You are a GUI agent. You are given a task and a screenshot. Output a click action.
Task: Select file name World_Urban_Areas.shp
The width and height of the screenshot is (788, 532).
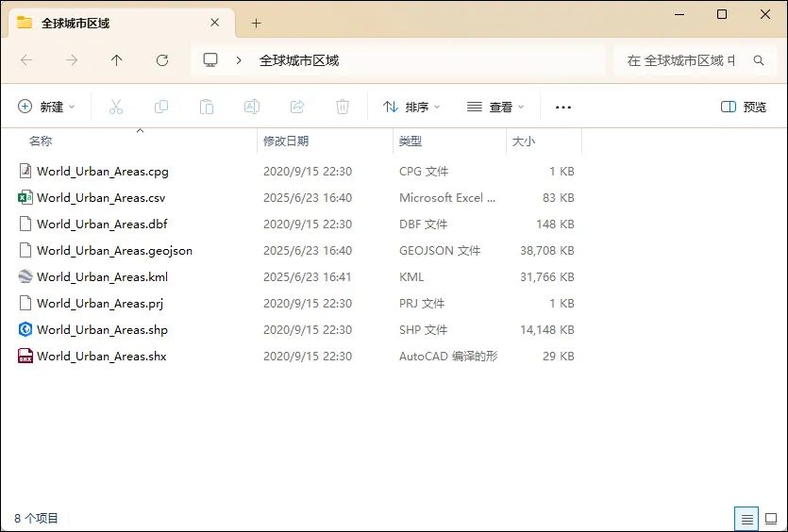click(x=102, y=329)
